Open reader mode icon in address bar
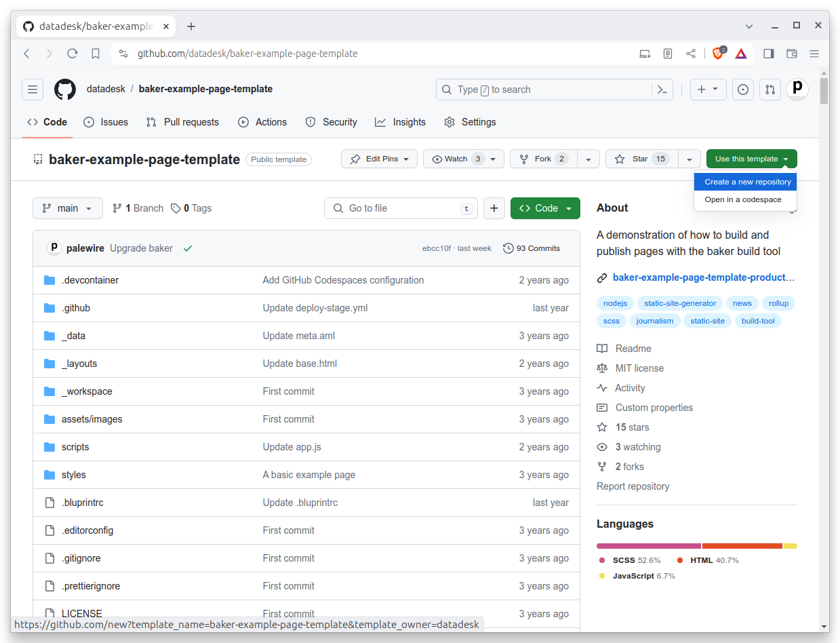840x643 pixels. click(668, 54)
